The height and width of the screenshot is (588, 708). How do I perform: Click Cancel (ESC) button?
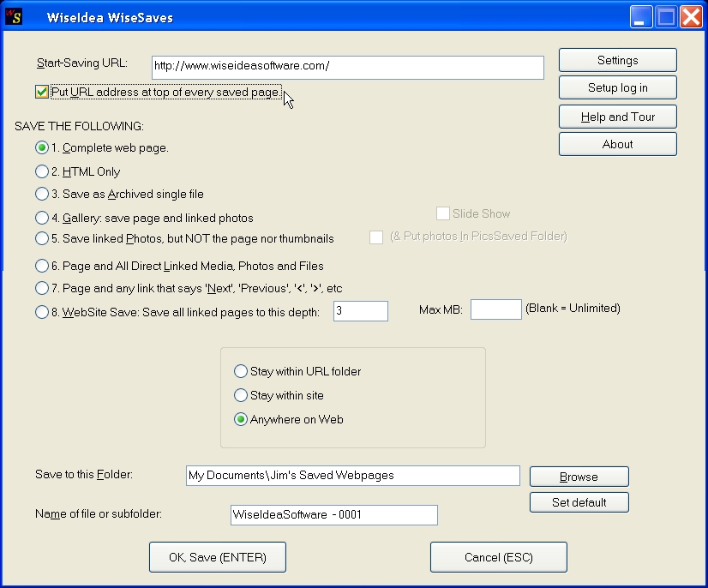499,557
